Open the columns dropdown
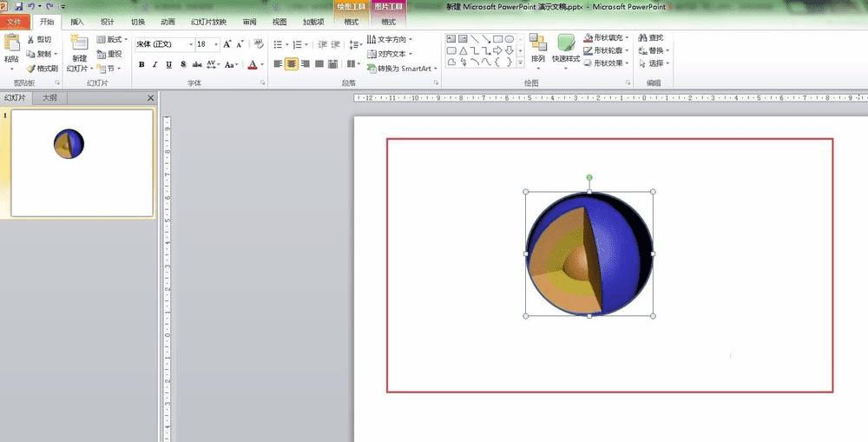The height and width of the screenshot is (442, 868). click(x=353, y=64)
